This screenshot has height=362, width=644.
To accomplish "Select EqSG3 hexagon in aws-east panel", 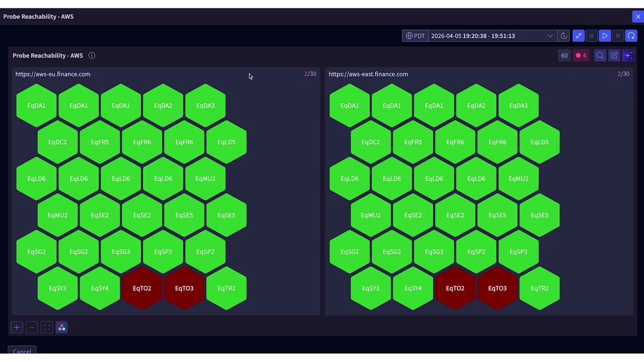I will tap(434, 252).
